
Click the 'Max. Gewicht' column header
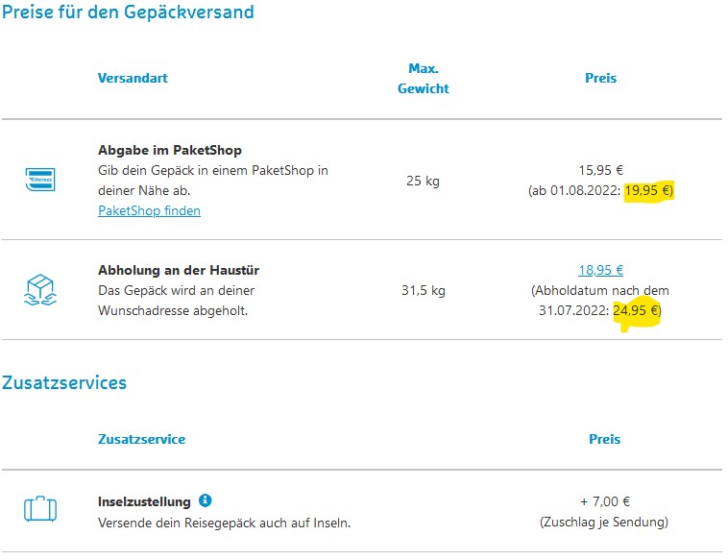423,78
